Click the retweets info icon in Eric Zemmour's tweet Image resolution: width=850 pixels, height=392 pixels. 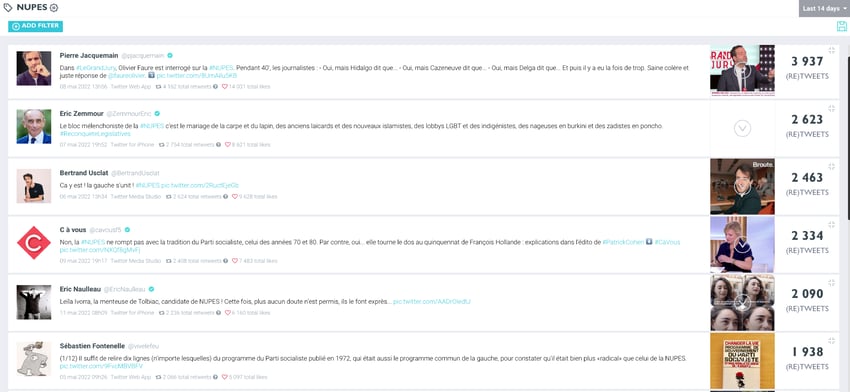[x=218, y=145]
